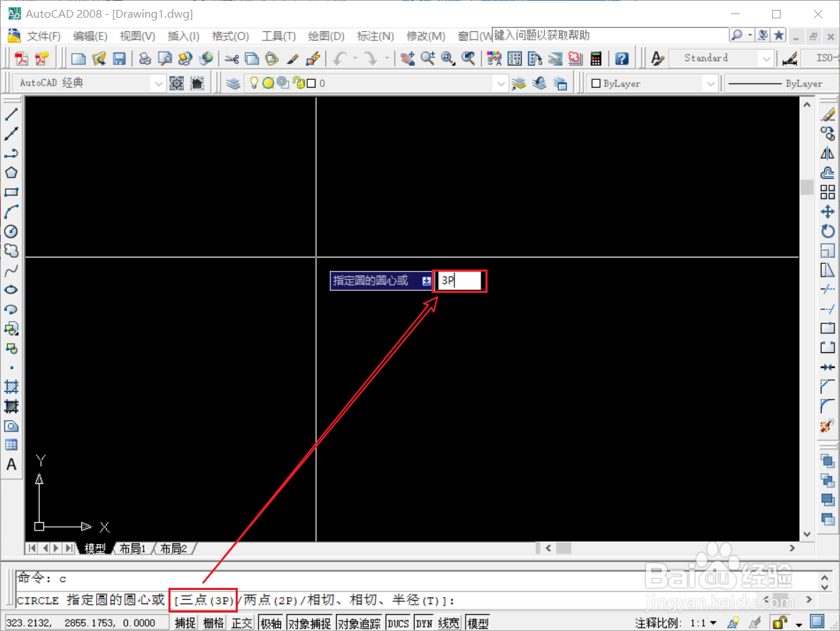Open the Standard text style dropdown
This screenshot has height=631, width=840.
(x=766, y=59)
